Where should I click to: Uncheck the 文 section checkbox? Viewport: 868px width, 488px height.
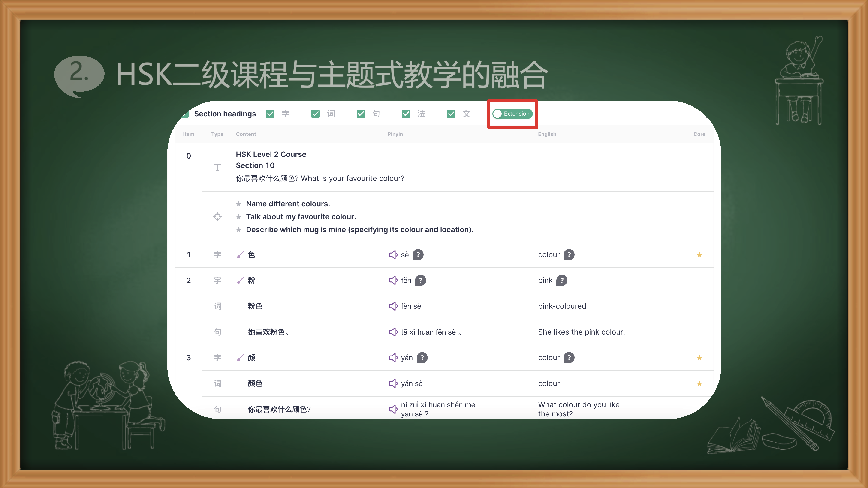451,114
